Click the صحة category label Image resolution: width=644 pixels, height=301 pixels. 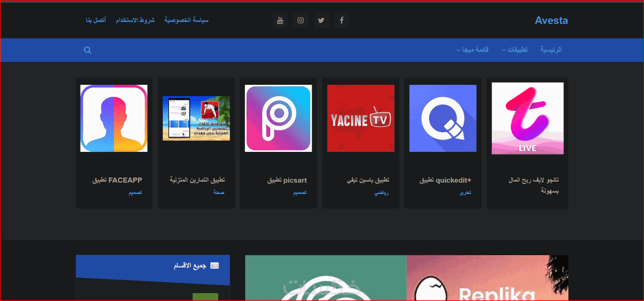[218, 193]
